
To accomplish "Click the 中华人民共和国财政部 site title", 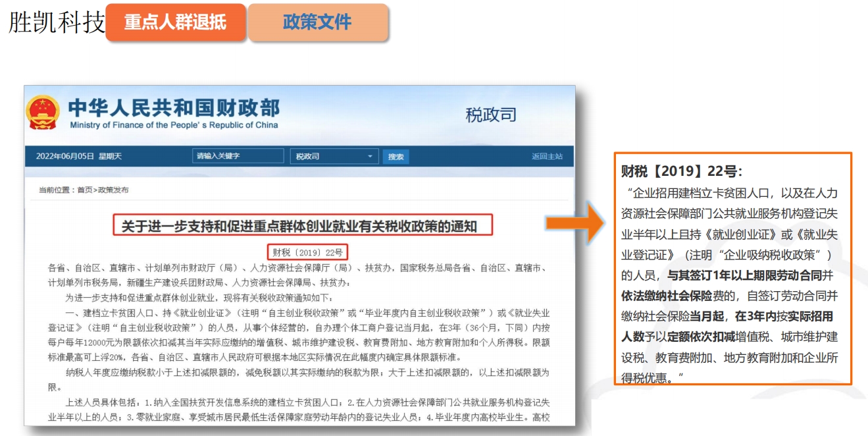I will click(x=174, y=107).
